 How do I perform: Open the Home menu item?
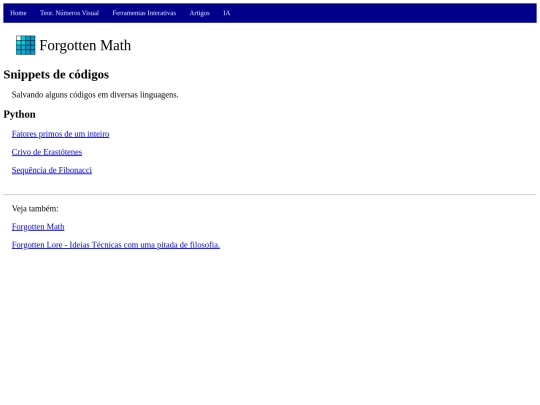(x=18, y=13)
